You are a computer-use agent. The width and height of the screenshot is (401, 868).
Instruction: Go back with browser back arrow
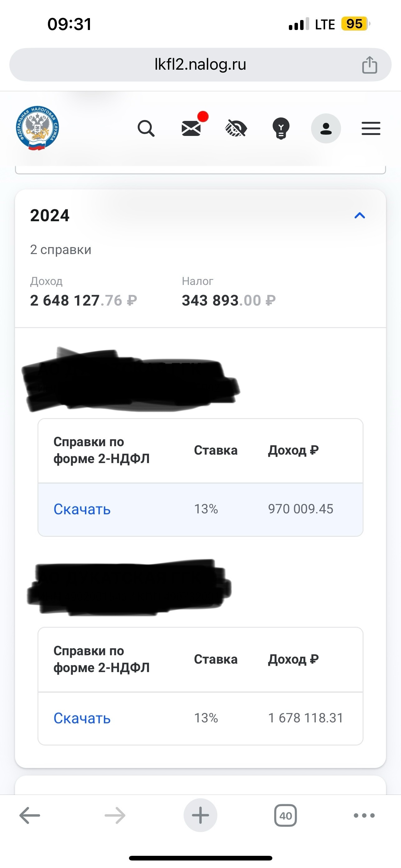click(30, 816)
